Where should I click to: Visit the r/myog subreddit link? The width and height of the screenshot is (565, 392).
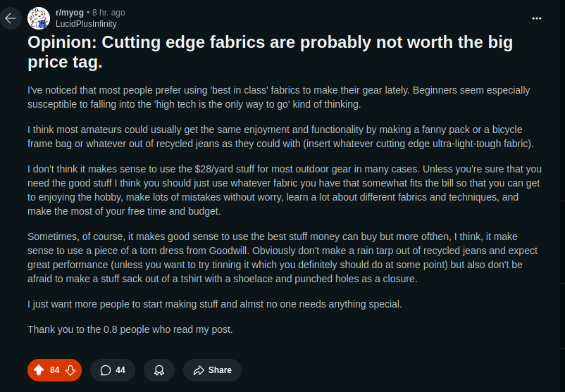[x=70, y=13]
